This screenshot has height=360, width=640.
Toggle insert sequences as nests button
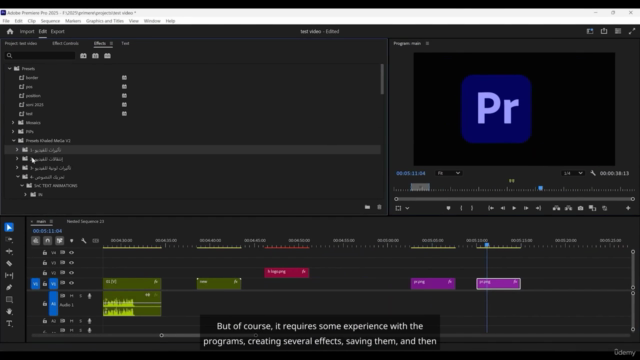click(x=36, y=241)
